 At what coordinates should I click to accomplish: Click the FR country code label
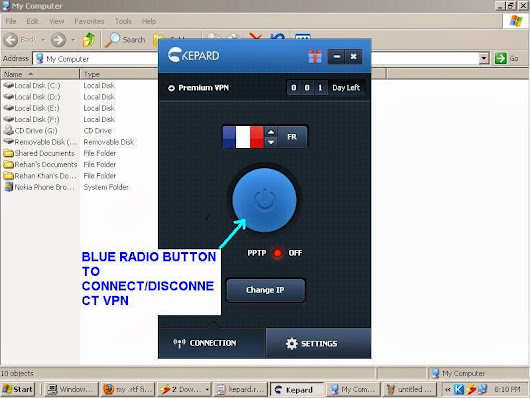tap(292, 137)
